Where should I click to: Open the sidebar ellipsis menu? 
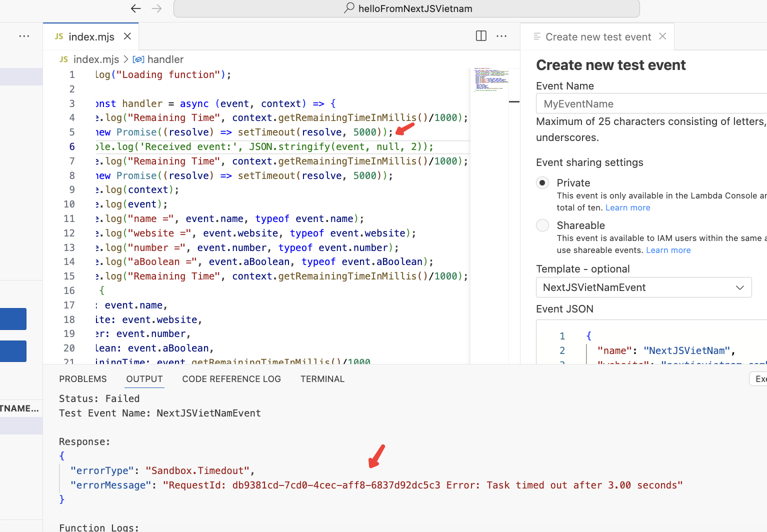[x=24, y=36]
